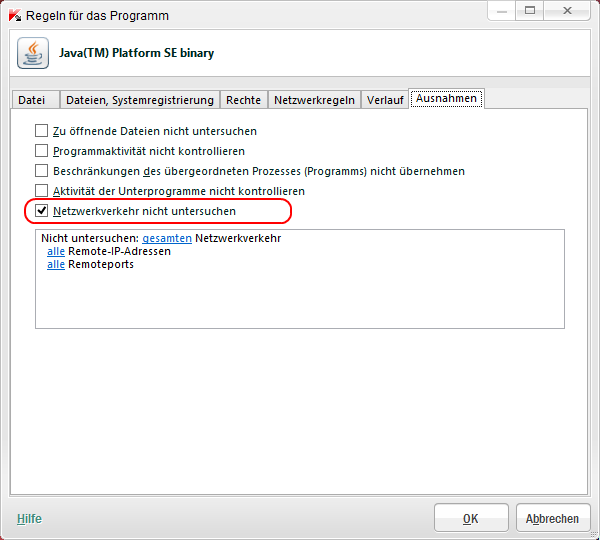Click 'alle' link for Remote-IP-Adressen

(x=56, y=252)
